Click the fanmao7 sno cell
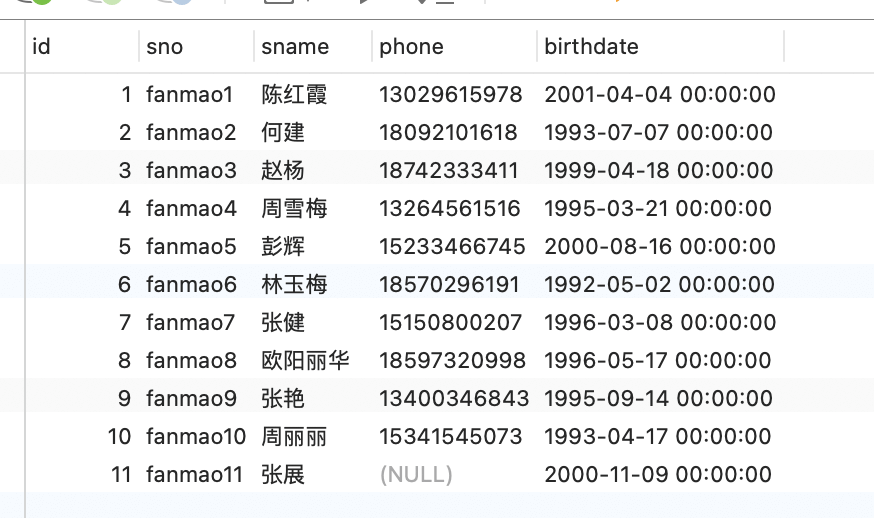Image resolution: width=874 pixels, height=518 pixels. coord(190,323)
